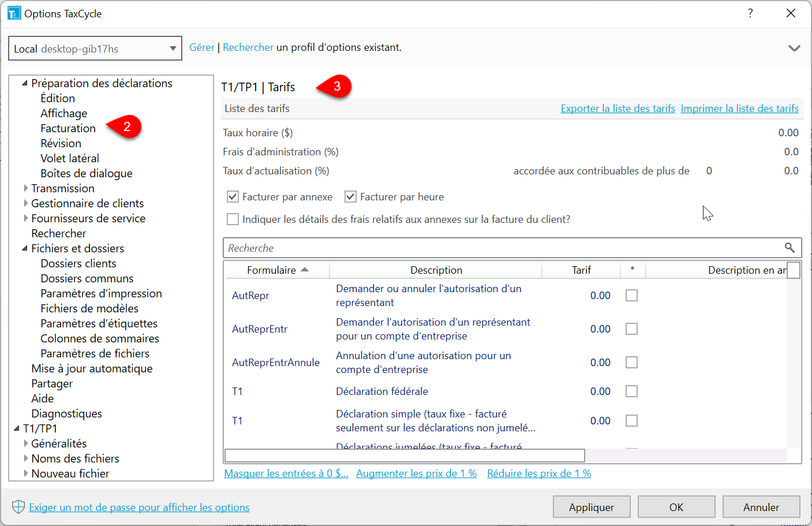Click the OK button
Screen dimensions: 812x526
pos(676,507)
